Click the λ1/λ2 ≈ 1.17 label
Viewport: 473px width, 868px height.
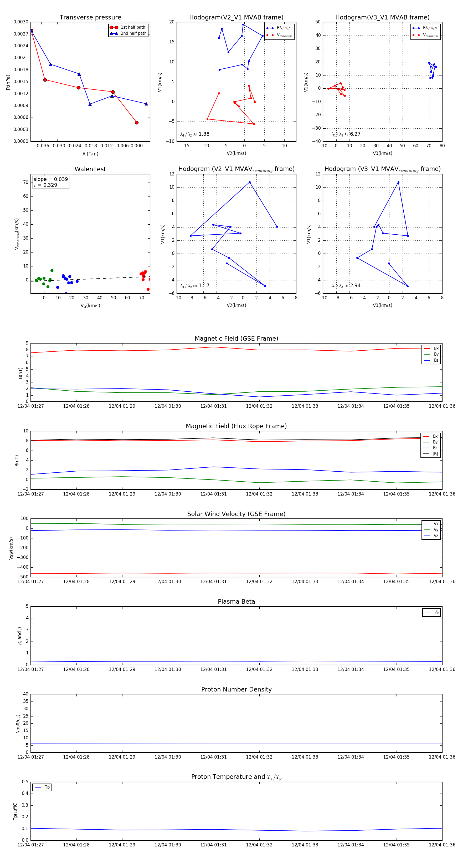click(x=194, y=286)
